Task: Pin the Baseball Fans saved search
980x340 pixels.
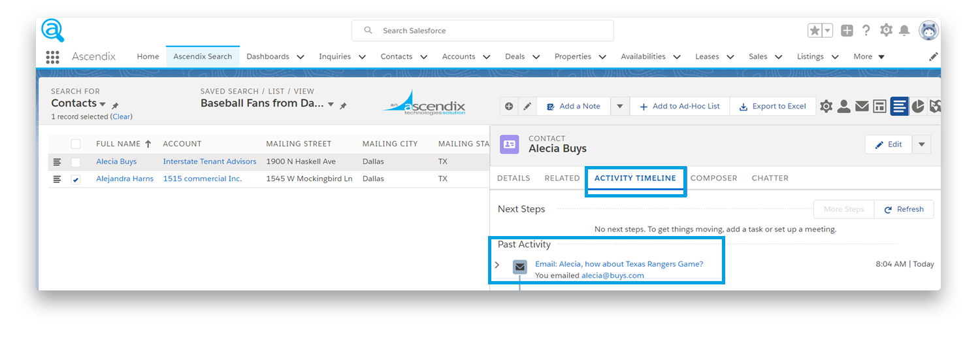Action: 343,105
